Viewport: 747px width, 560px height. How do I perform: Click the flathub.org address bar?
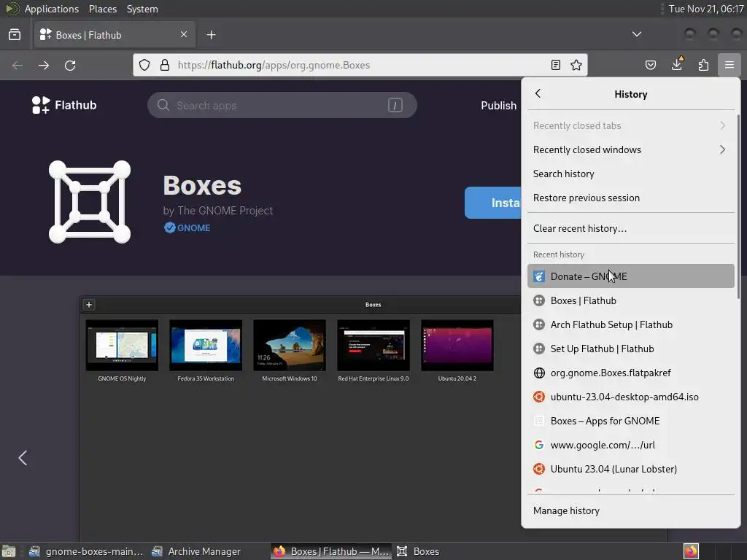(360, 65)
